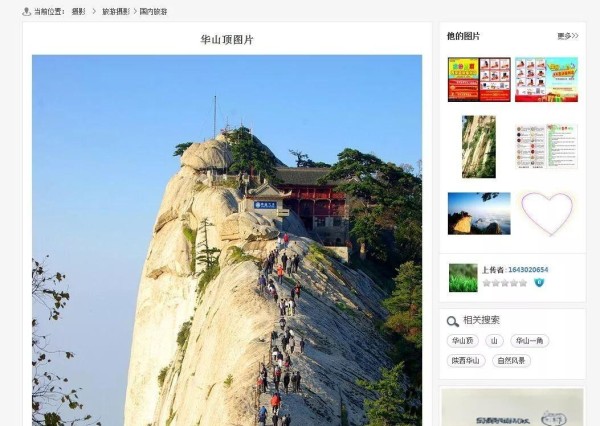Click the main Huashan summit photo
Image resolution: width=600 pixels, height=426 pixels.
227,240
